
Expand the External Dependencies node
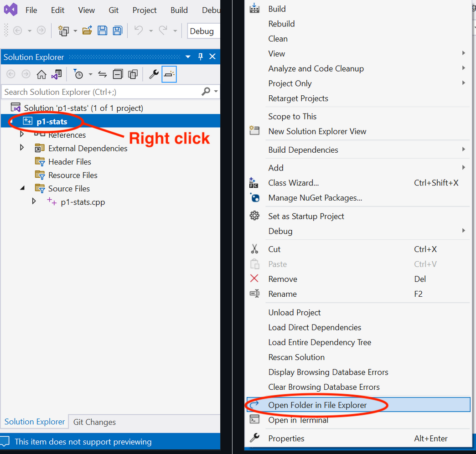[x=21, y=148]
